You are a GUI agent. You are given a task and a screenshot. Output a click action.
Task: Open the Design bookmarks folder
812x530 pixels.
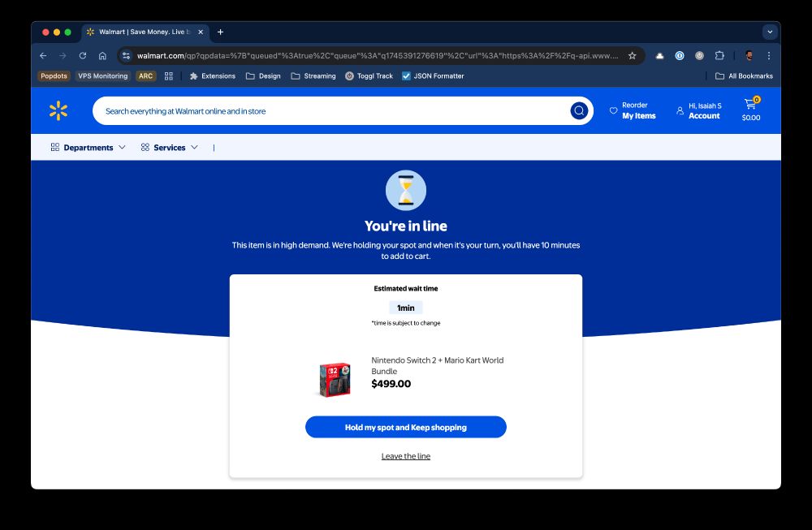tap(264, 76)
